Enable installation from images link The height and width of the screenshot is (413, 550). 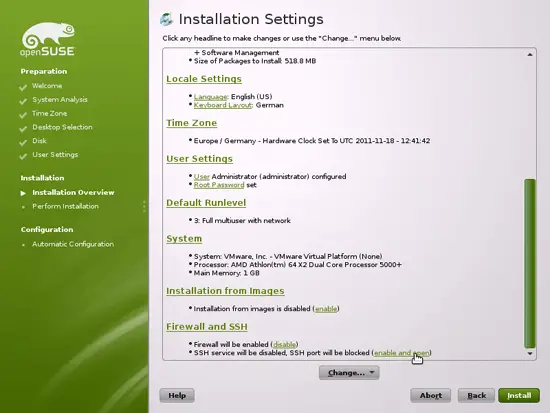pos(326,309)
